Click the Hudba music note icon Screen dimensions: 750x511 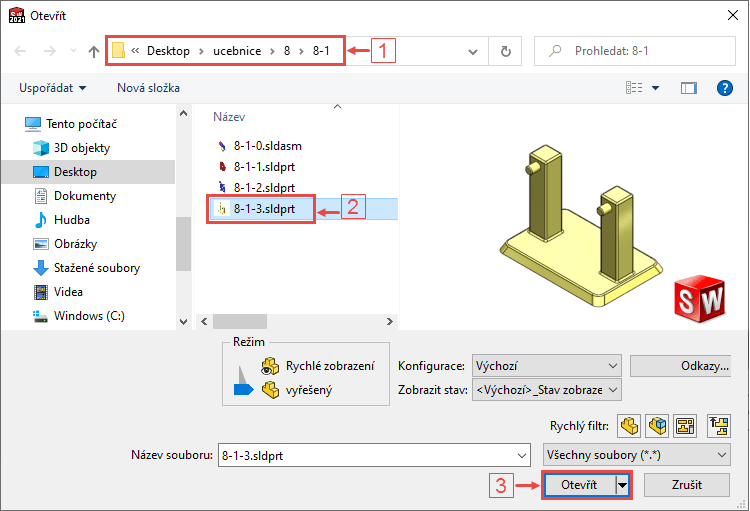tap(41, 220)
